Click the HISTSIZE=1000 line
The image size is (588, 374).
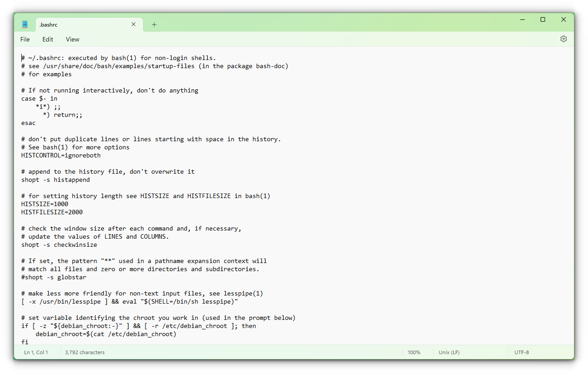click(45, 204)
